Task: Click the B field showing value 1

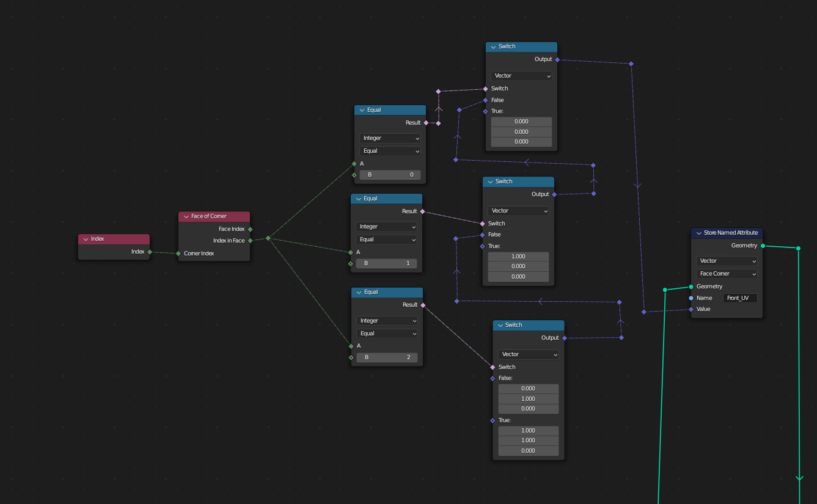Action: point(386,263)
